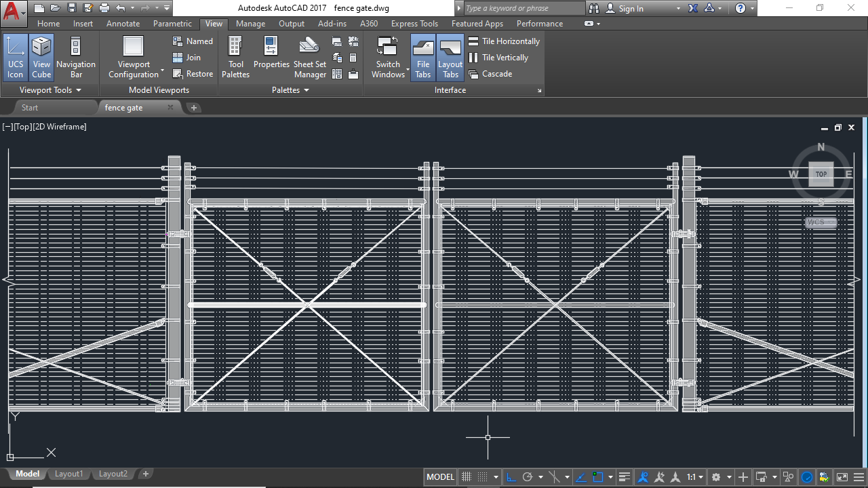
Task: Switch to the Start file tab
Action: click(x=30, y=108)
